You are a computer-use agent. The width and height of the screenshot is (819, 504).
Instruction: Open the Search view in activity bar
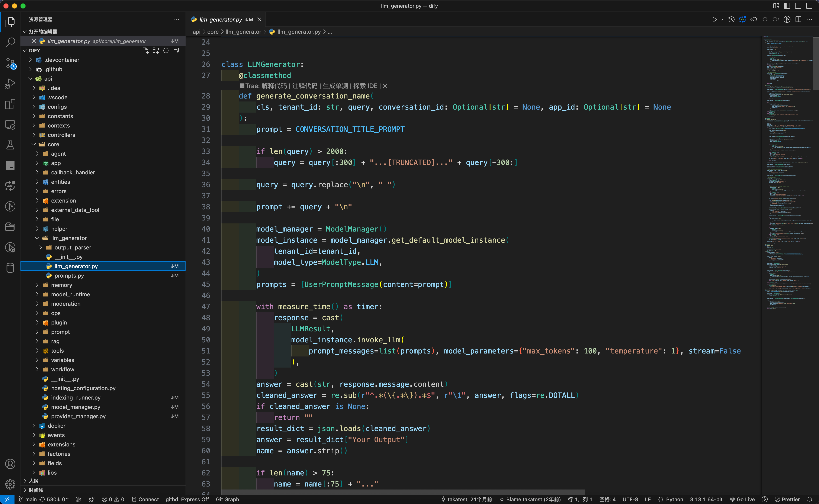point(10,42)
